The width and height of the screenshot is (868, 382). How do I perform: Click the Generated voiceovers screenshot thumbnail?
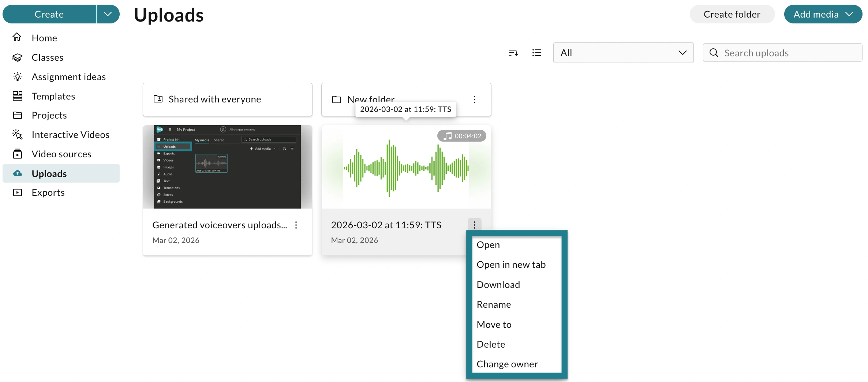(x=228, y=167)
